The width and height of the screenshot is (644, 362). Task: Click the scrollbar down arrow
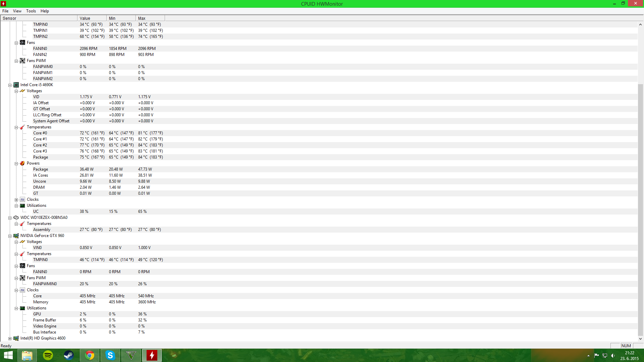[640, 339]
